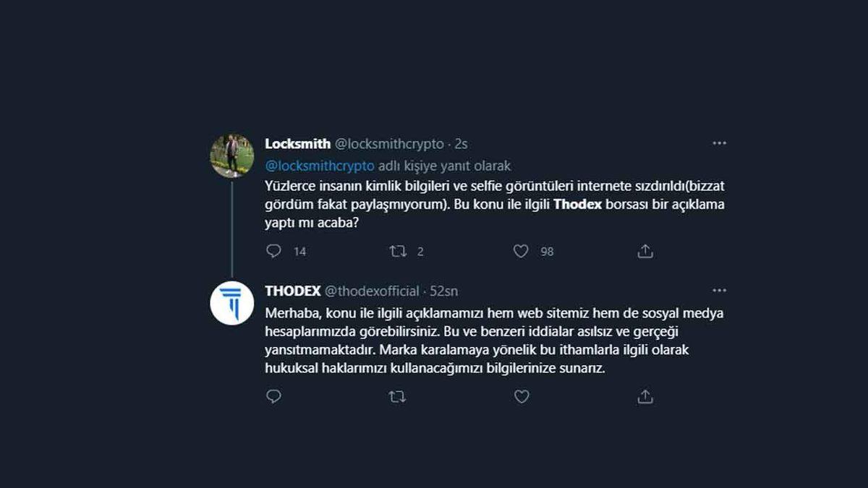
Task: Reply to the THODEX tweet
Action: [x=273, y=396]
